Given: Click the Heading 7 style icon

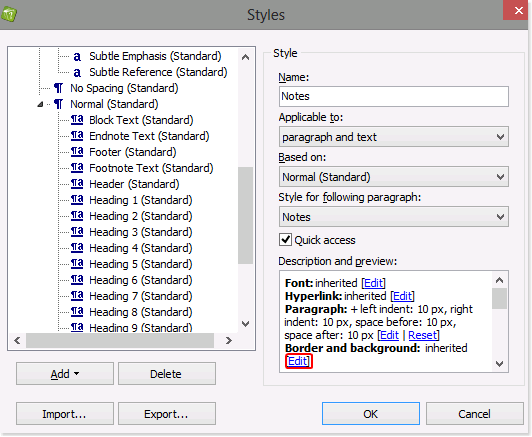Looking at the screenshot, I should pyautogui.click(x=77, y=296).
